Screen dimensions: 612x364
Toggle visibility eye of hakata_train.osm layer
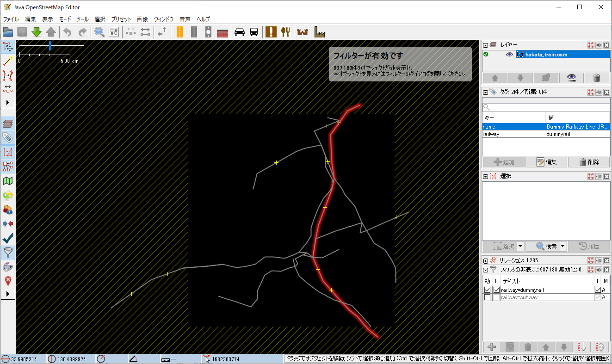tap(509, 55)
